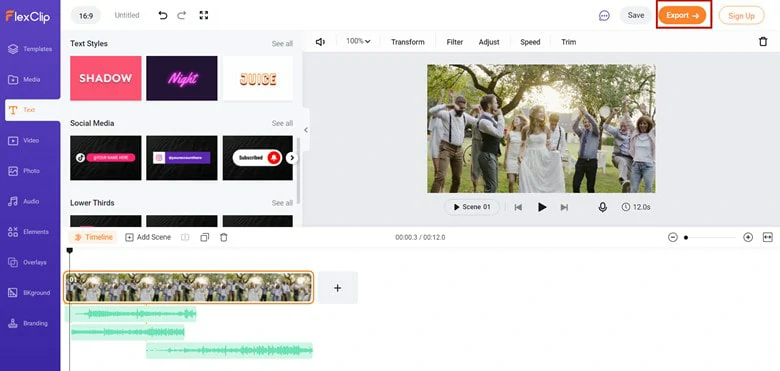Select the bottom audio waveform track
This screenshot has width=780, height=371.
229,351
